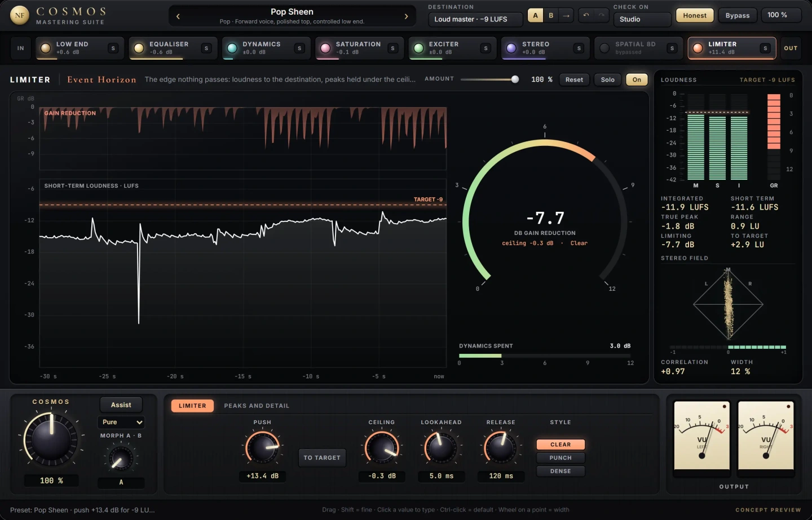Click the Release value 120 ms

501,476
